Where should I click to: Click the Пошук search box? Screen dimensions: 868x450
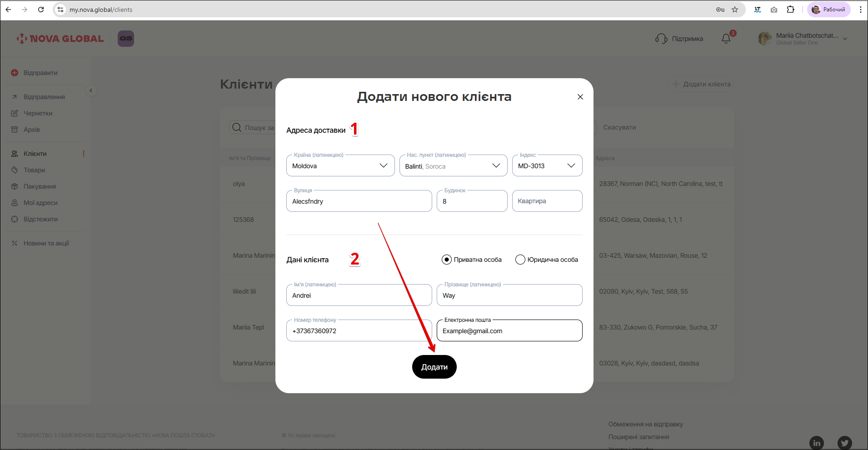tap(253, 128)
